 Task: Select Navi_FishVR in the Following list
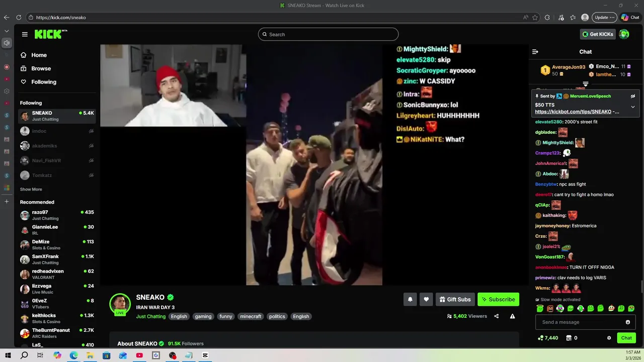[57, 160]
